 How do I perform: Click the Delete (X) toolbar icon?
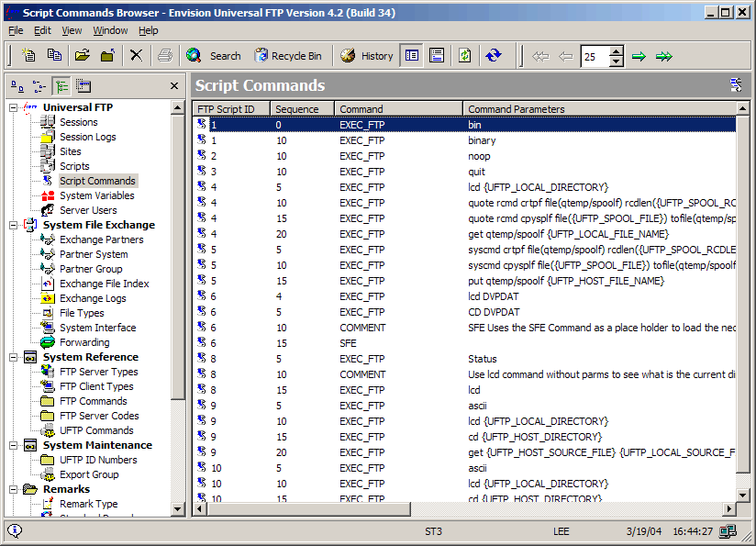click(137, 55)
